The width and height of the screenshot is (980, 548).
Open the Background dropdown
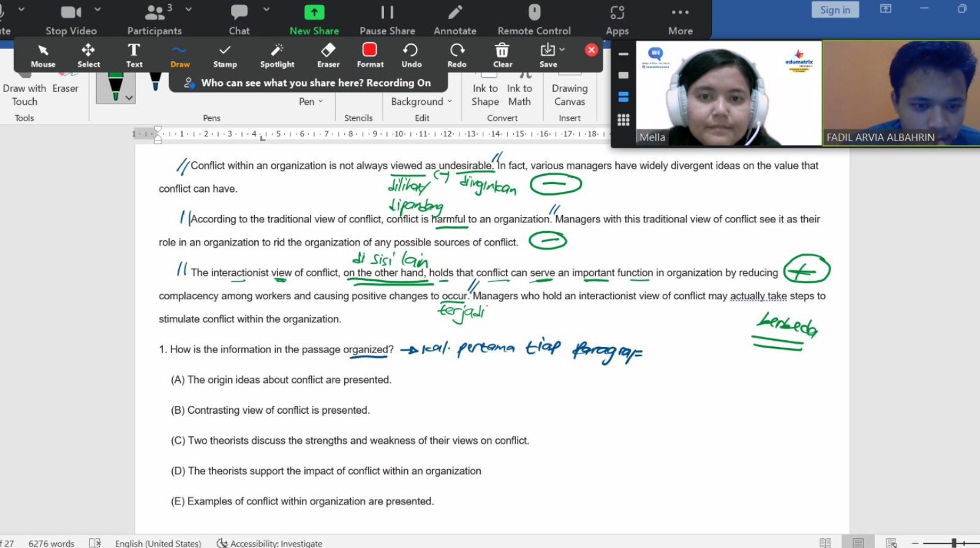(421, 102)
